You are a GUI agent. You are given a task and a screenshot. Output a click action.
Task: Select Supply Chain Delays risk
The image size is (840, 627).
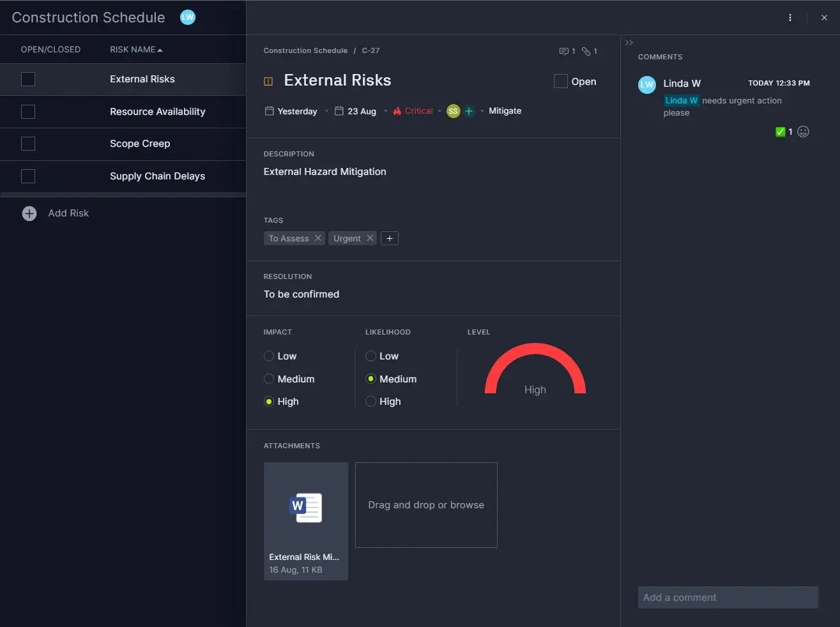coord(157,176)
